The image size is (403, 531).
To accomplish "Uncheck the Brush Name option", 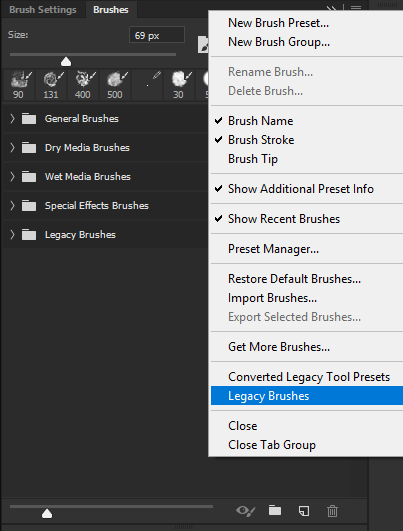I will point(260,121).
